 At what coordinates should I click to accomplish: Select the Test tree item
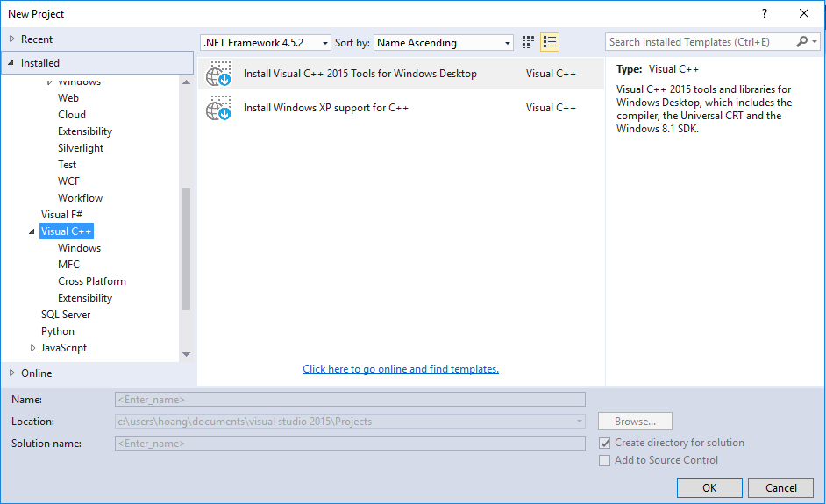tap(67, 164)
